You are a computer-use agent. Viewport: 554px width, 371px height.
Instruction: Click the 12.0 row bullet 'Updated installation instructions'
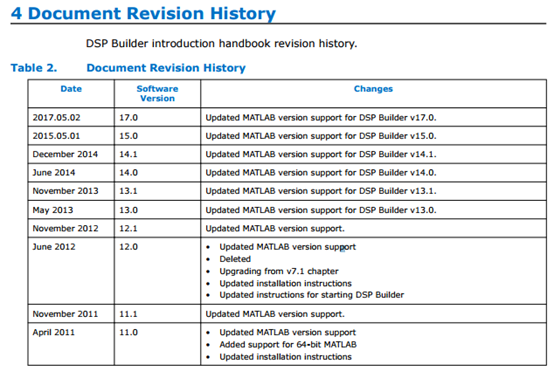(x=285, y=283)
